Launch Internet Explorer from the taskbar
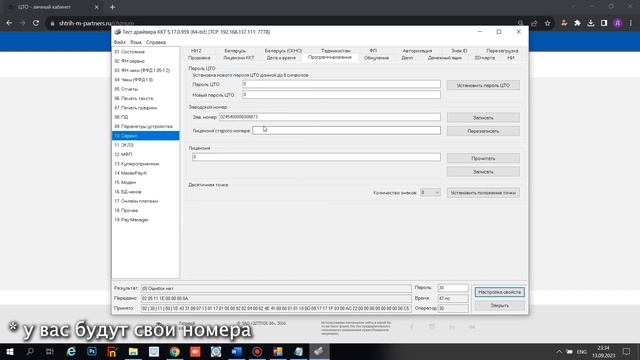 tap(71, 351)
